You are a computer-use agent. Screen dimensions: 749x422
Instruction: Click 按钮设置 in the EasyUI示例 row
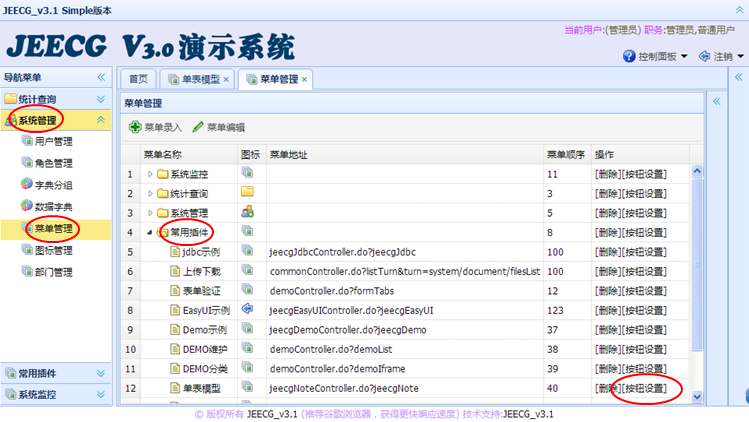644,311
